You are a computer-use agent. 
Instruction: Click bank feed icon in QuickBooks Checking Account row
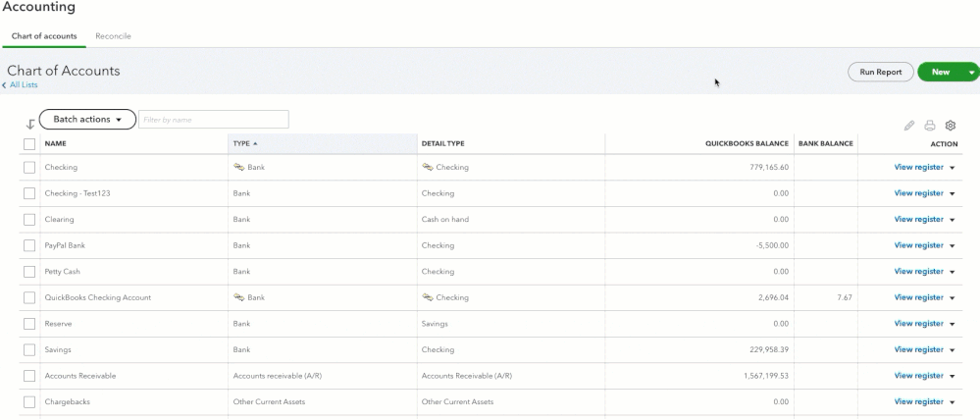coord(238,297)
